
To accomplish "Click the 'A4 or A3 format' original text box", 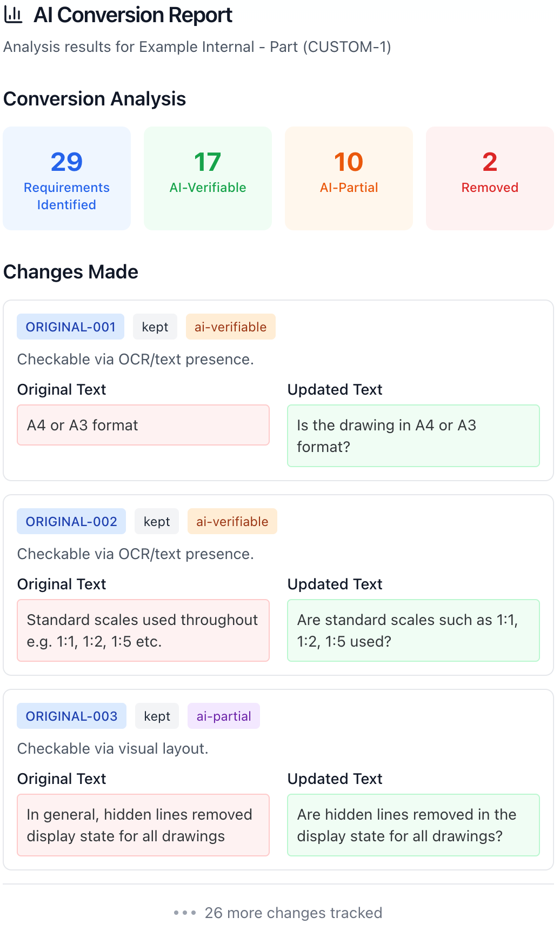I will coord(143,426).
